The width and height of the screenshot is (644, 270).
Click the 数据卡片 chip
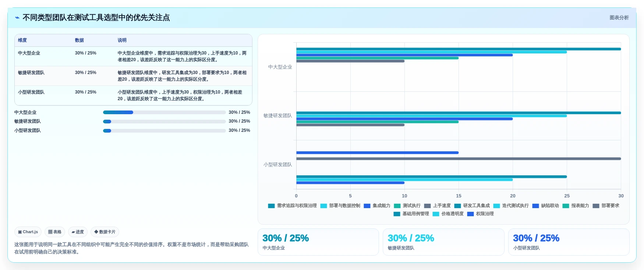(105, 232)
